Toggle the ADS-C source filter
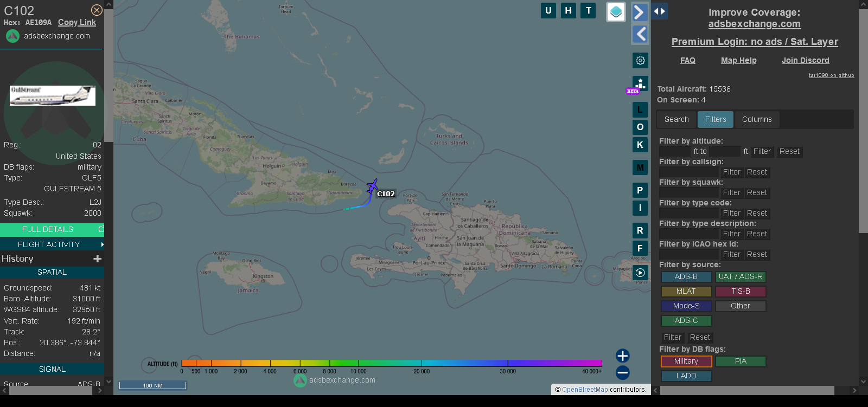This screenshot has height=407, width=868. pyautogui.click(x=686, y=320)
